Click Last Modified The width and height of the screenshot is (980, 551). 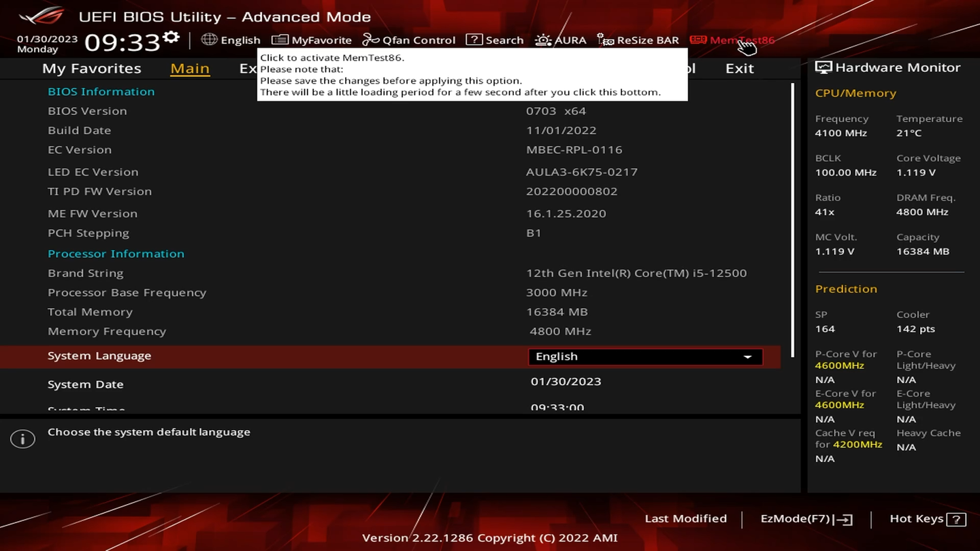tap(685, 518)
